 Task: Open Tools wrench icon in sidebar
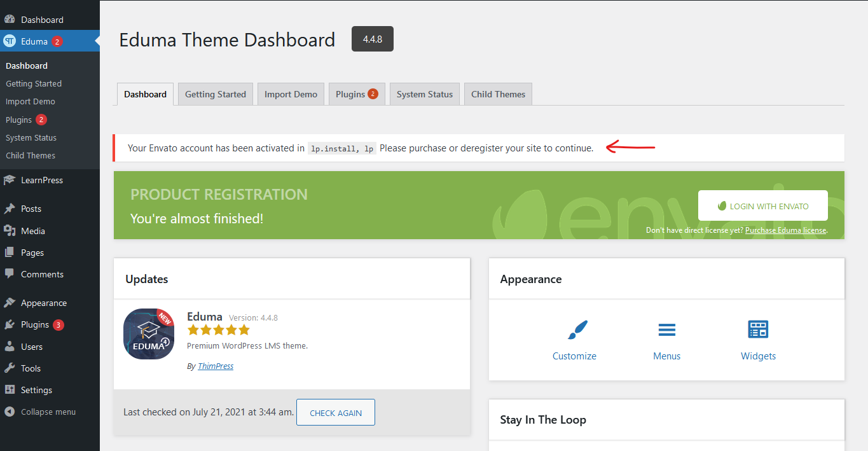10,368
